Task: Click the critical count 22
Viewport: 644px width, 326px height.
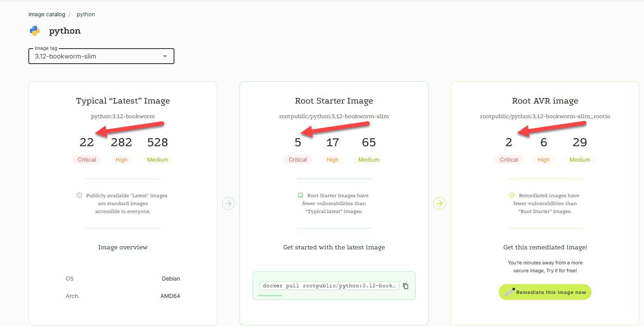Action: (87, 142)
